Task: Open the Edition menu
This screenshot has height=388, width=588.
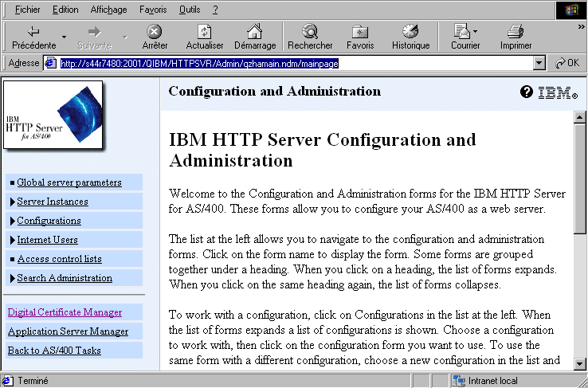Action: [65, 10]
